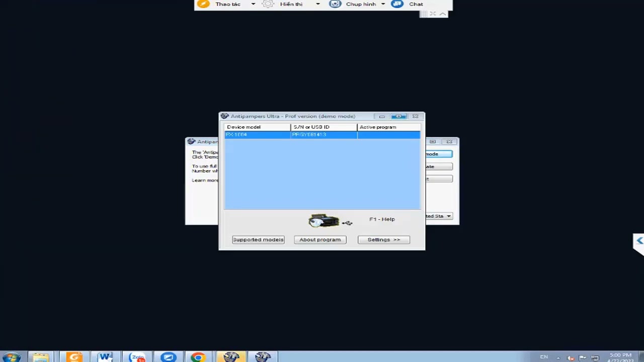Open the Hiển thị menu label
Viewport: 644px width, 362px height.
pos(291,4)
